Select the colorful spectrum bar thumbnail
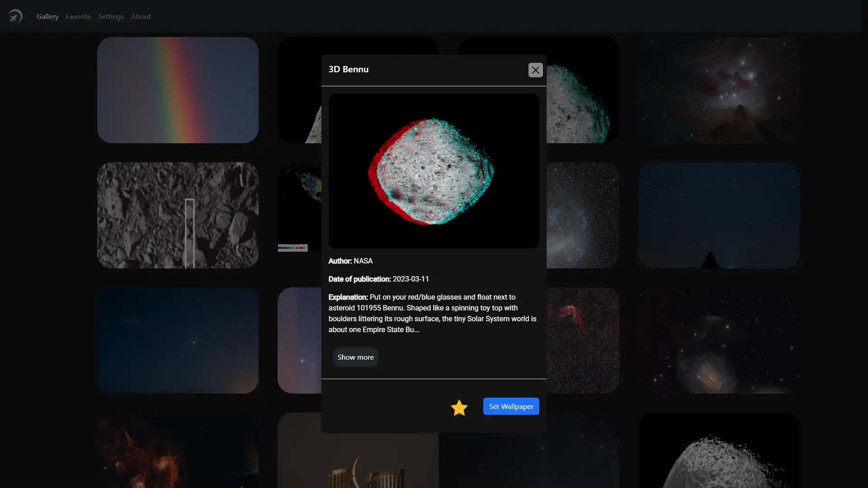The height and width of the screenshot is (488, 868). tap(292, 248)
